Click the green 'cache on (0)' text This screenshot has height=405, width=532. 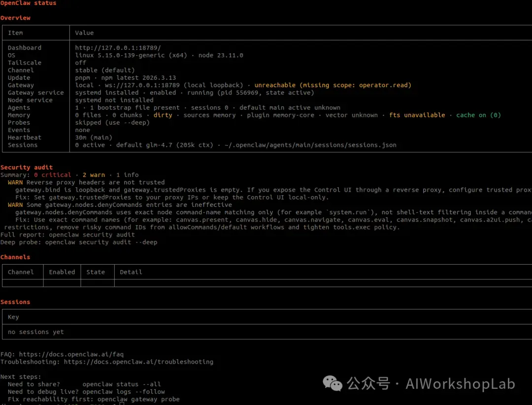pyautogui.click(x=478, y=115)
